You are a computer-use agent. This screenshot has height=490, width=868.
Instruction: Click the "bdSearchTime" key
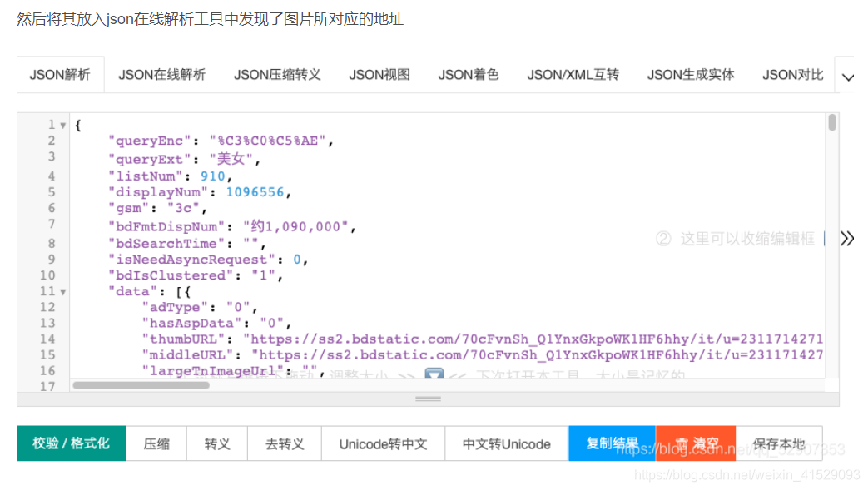coord(166,244)
